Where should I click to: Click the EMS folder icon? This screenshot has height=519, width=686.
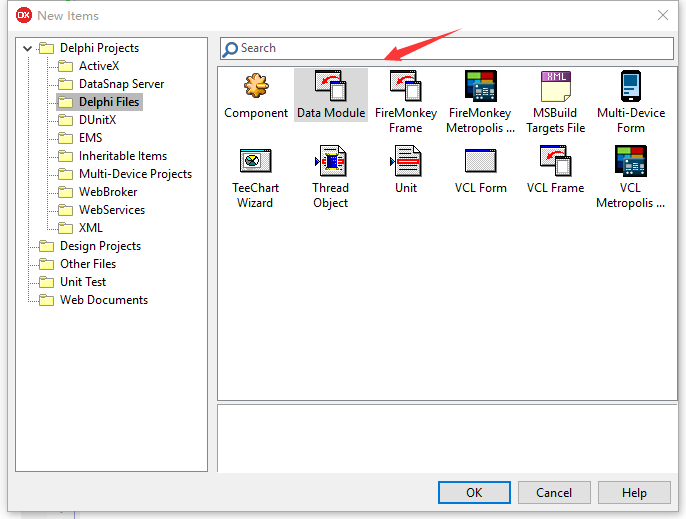[66, 138]
